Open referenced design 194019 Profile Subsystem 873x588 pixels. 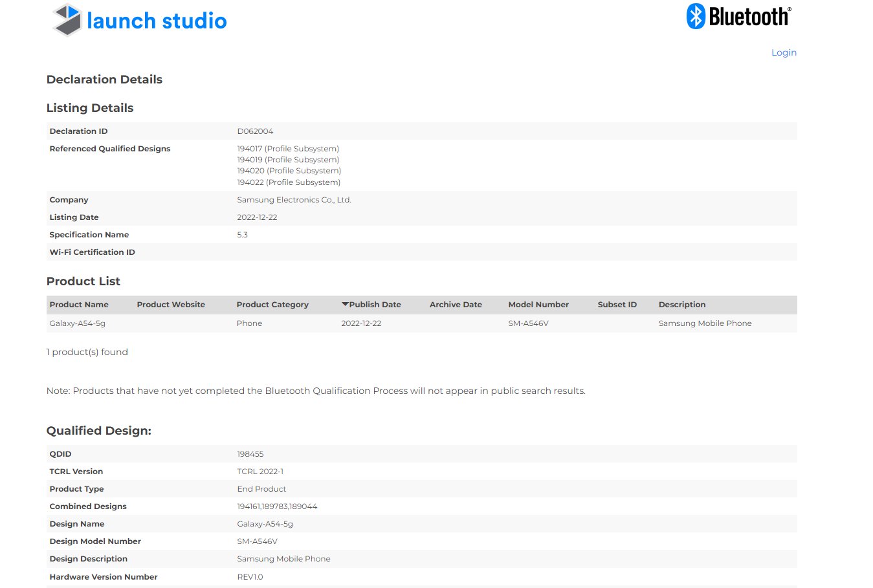pos(288,160)
